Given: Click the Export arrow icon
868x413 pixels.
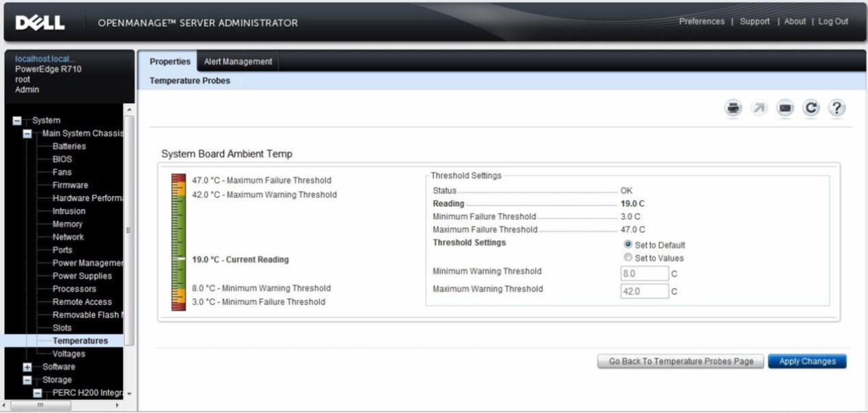Looking at the screenshot, I should tap(759, 108).
